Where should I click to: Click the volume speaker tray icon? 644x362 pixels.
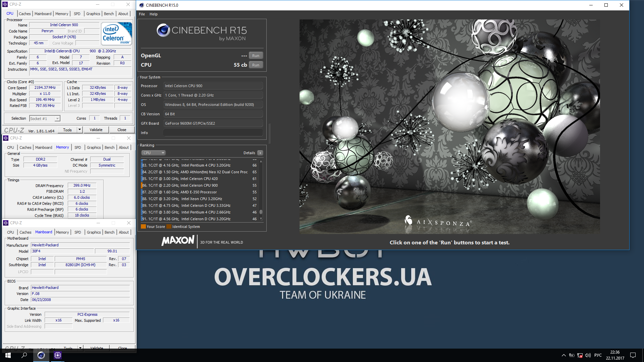pos(588,355)
